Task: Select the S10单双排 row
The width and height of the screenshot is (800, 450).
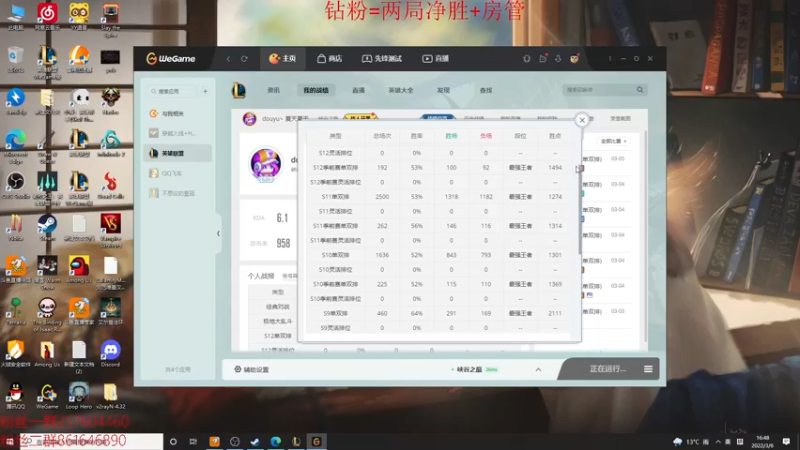Action: (x=439, y=255)
